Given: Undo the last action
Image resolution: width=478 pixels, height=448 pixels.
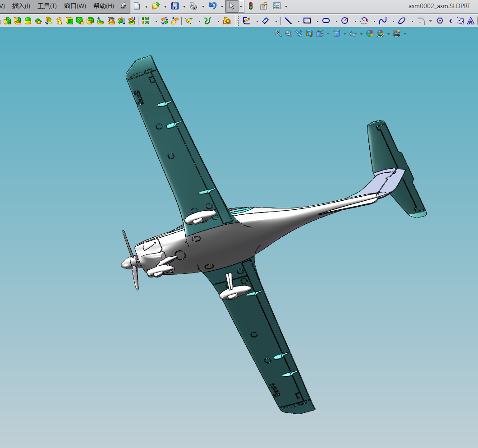Looking at the screenshot, I should [x=212, y=6].
